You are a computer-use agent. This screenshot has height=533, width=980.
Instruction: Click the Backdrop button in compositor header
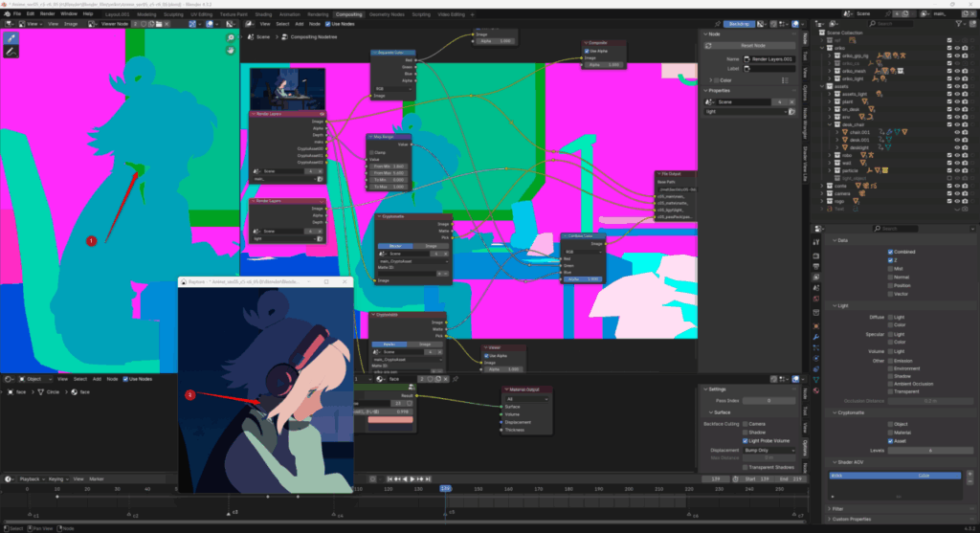(739, 23)
